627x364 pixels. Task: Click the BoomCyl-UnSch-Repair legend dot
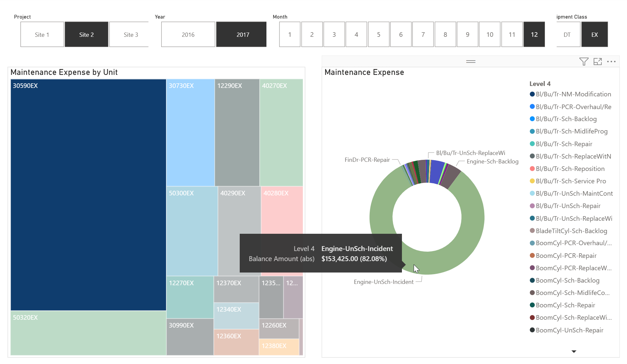pos(532,330)
